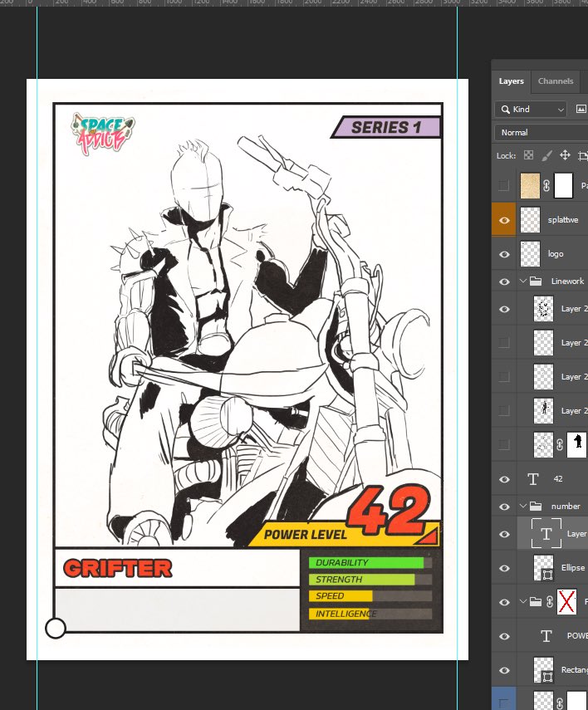Select the Linework group folder icon

[x=536, y=282]
